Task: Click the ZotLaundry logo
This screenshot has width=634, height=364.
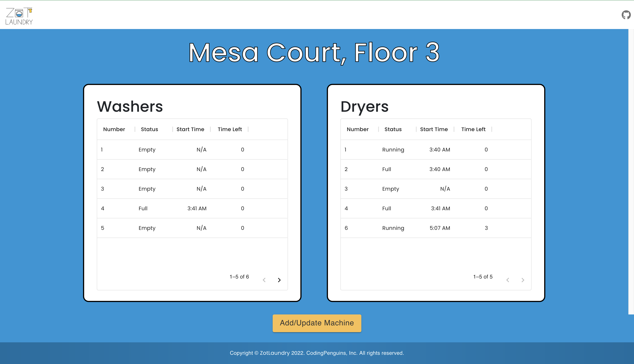Action: coord(19,16)
